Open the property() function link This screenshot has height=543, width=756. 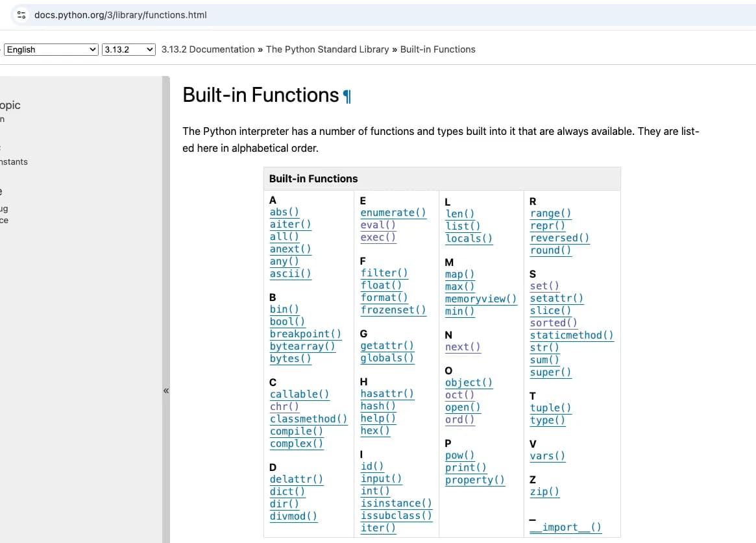(475, 480)
